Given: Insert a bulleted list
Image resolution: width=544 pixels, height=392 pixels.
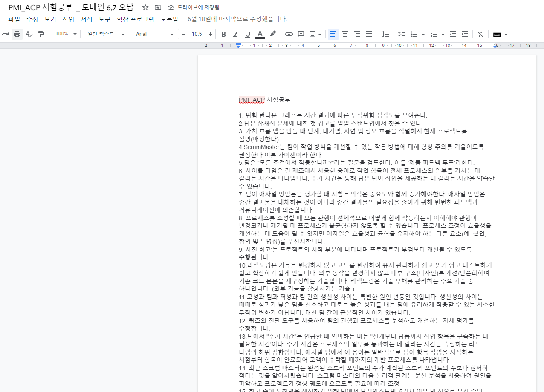Looking at the screenshot, I should pos(414,34).
